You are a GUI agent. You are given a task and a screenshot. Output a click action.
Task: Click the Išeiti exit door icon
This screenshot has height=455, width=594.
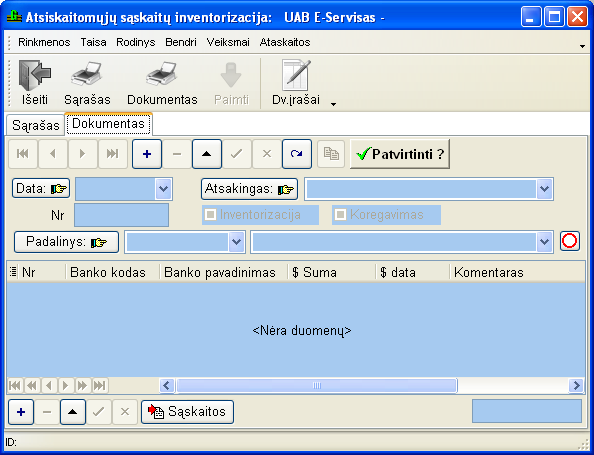pos(35,75)
